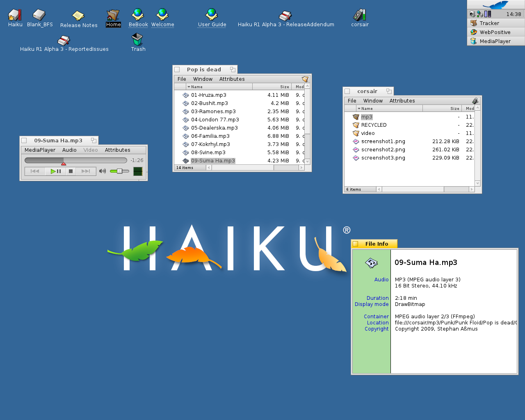Open File menu in corsair window

tap(352, 101)
